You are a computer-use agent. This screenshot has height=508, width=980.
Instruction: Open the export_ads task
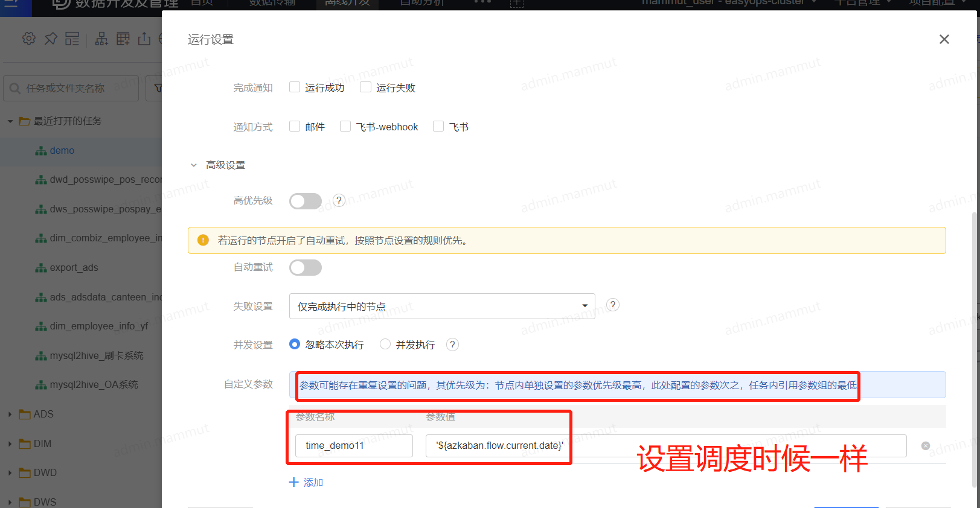[x=74, y=268]
